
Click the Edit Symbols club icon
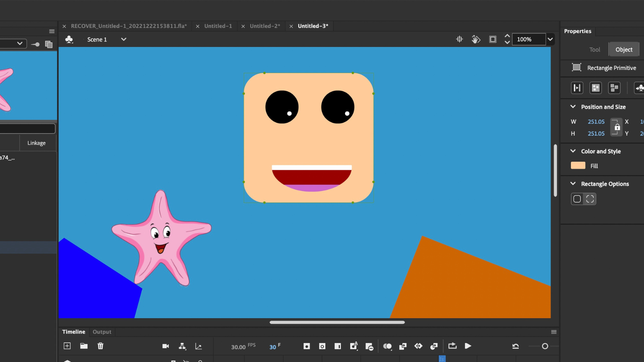coord(69,39)
